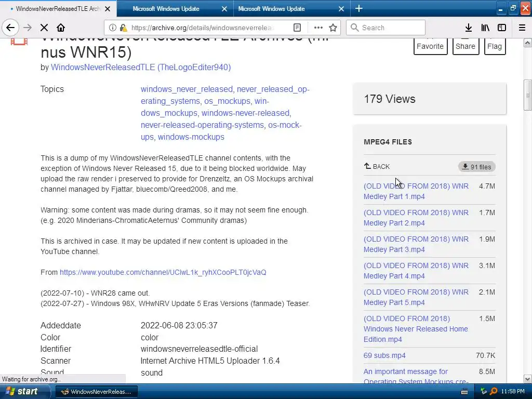Click the Scanner value Internet Archive HTML5 Uploader 1.6.4

coord(210,361)
